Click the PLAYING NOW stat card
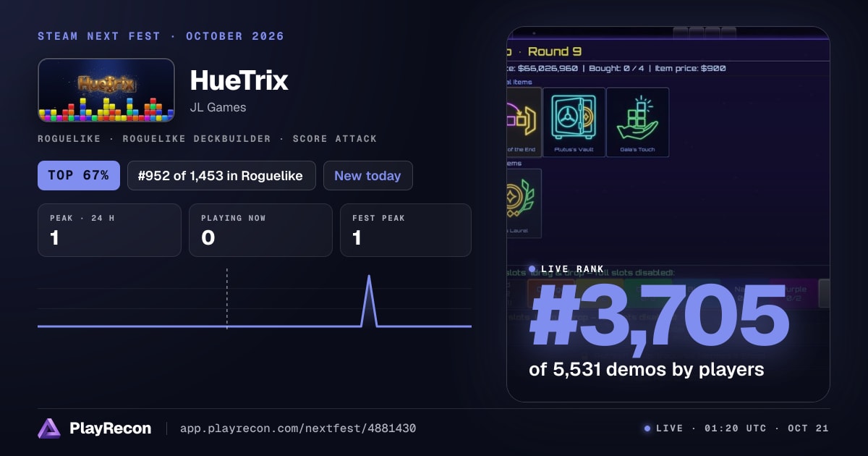868x456 pixels. tap(260, 230)
